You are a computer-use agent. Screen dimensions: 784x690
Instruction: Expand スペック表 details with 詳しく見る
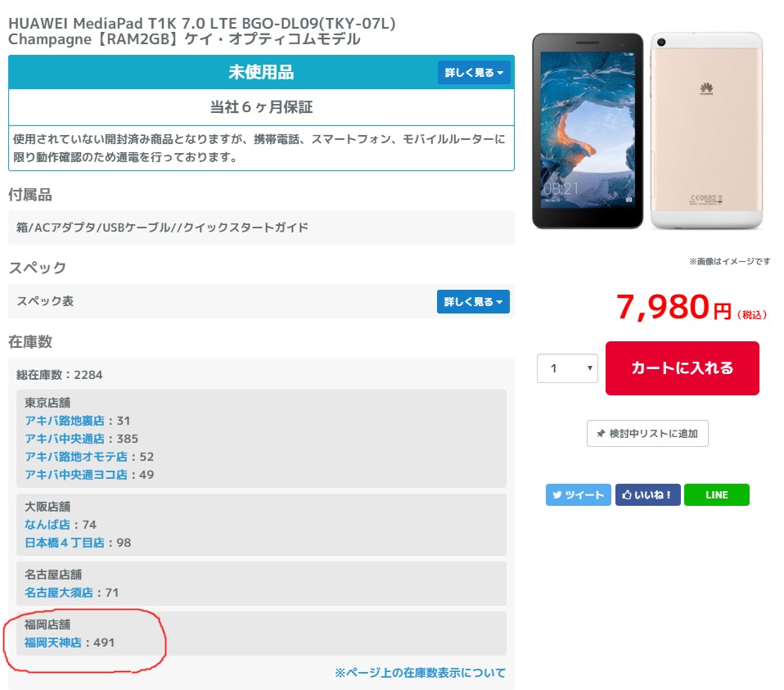point(473,301)
